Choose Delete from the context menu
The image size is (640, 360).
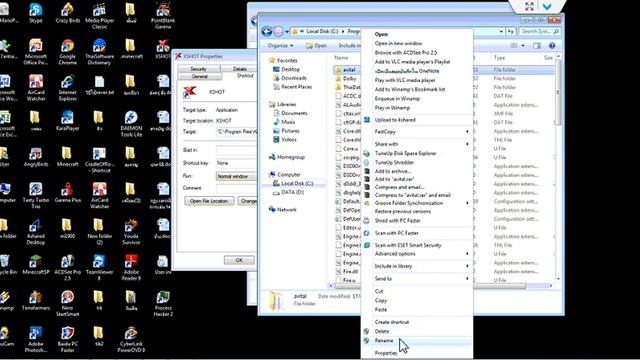point(417,331)
